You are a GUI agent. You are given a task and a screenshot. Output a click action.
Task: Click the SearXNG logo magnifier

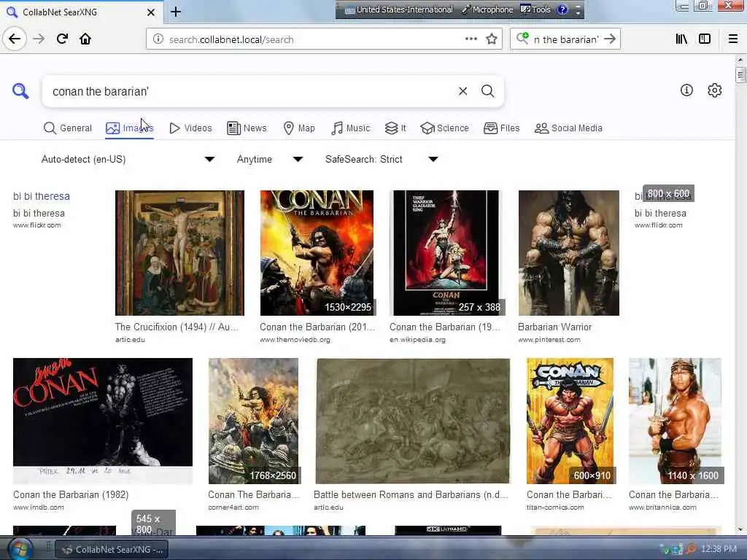(x=20, y=91)
